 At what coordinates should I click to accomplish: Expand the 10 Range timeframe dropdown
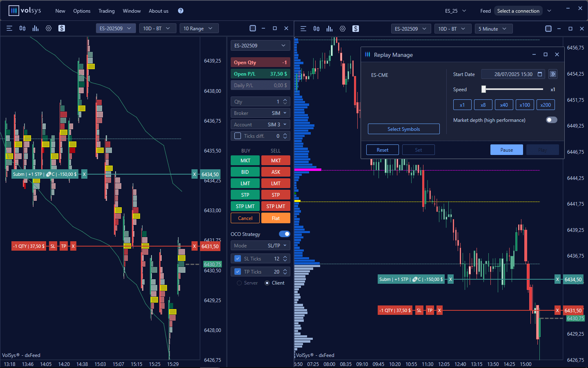tap(198, 28)
